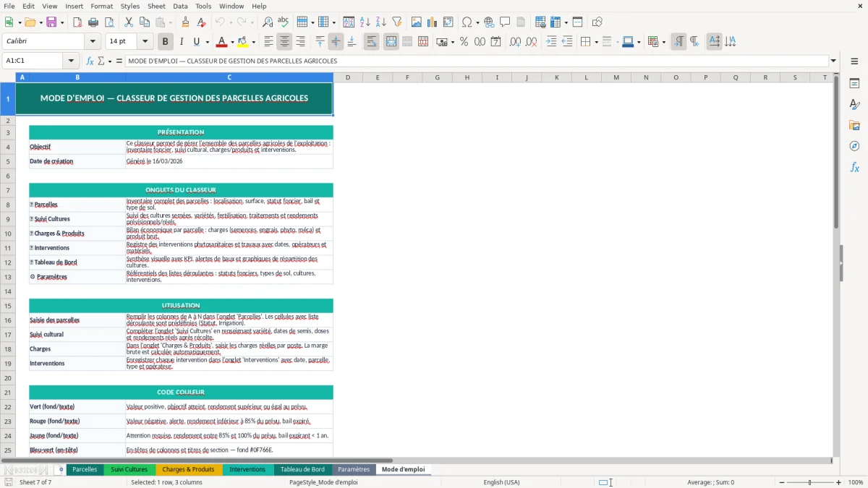The image size is (868, 488).
Task: Toggle Italic formatting
Action: tap(181, 42)
